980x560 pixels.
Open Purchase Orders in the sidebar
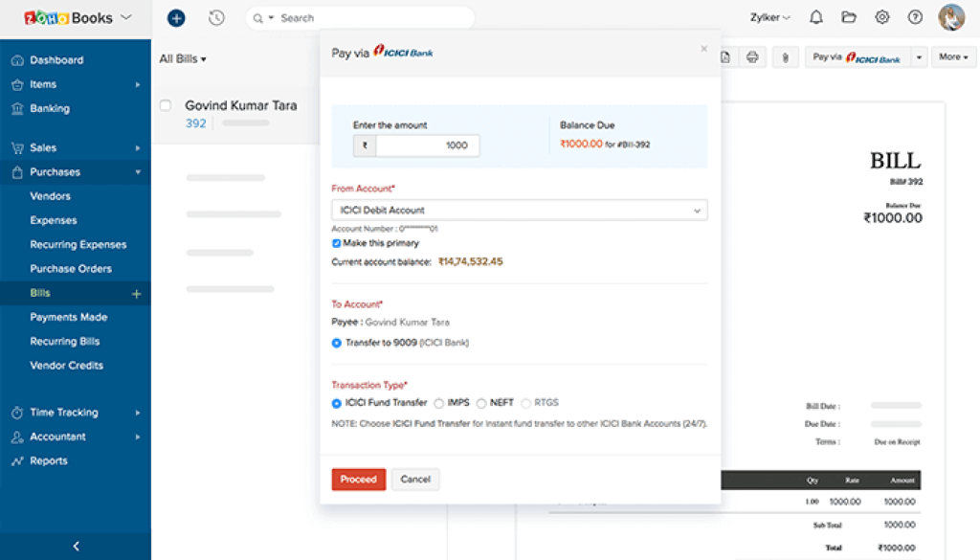[71, 269]
